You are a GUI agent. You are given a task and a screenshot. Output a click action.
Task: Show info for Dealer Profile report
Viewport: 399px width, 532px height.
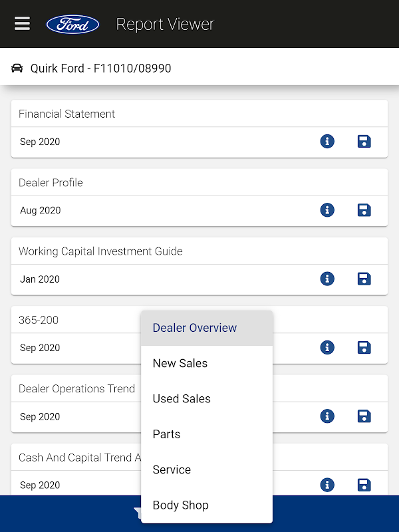click(x=327, y=210)
